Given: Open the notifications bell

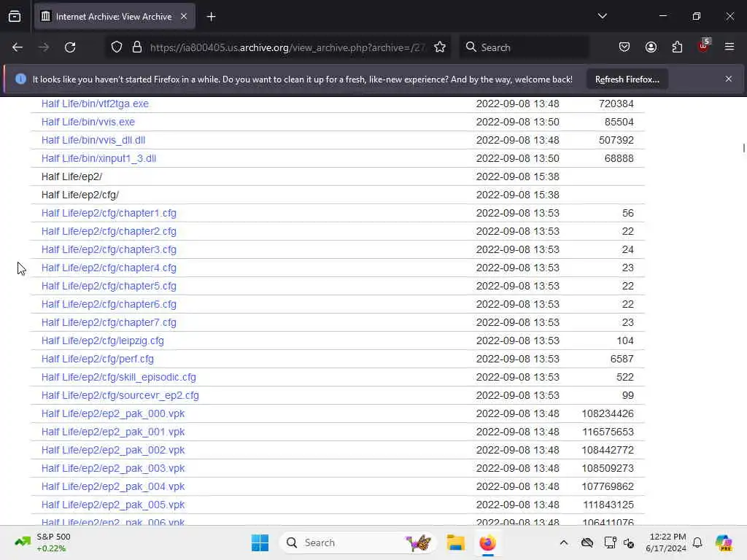Looking at the screenshot, I should click(697, 542).
